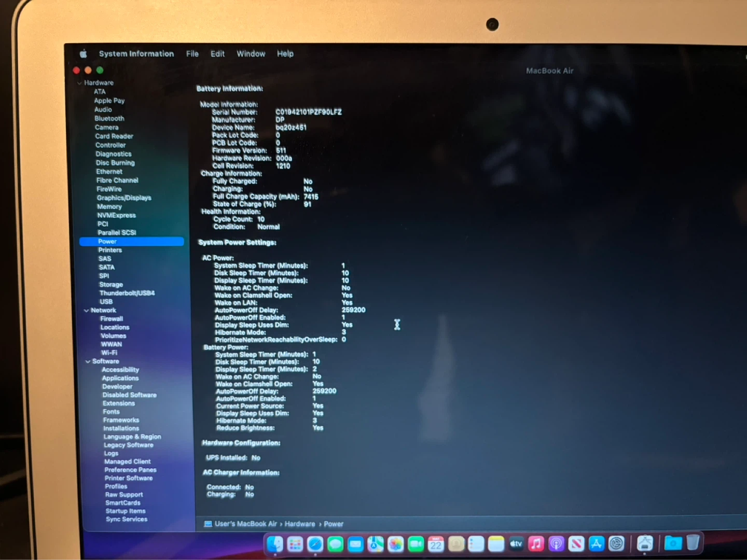Image resolution: width=747 pixels, height=560 pixels.
Task: Select NVMExpress in the sidebar
Action: click(117, 215)
